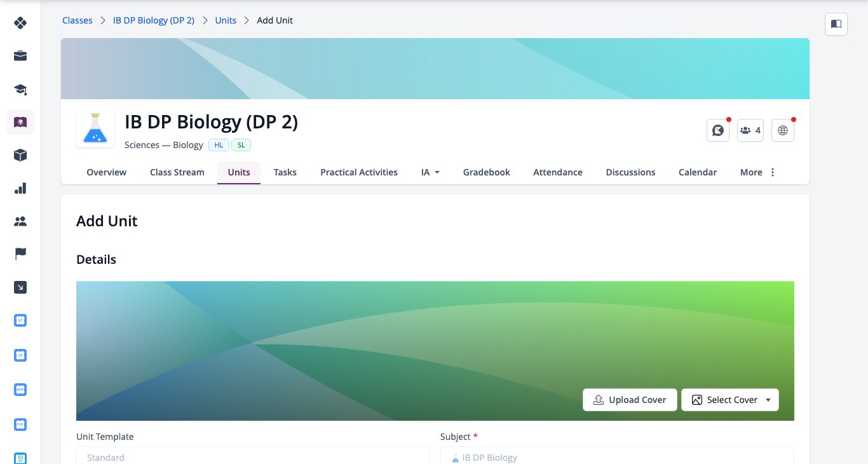Open the Select Cover dropdown

(730, 400)
